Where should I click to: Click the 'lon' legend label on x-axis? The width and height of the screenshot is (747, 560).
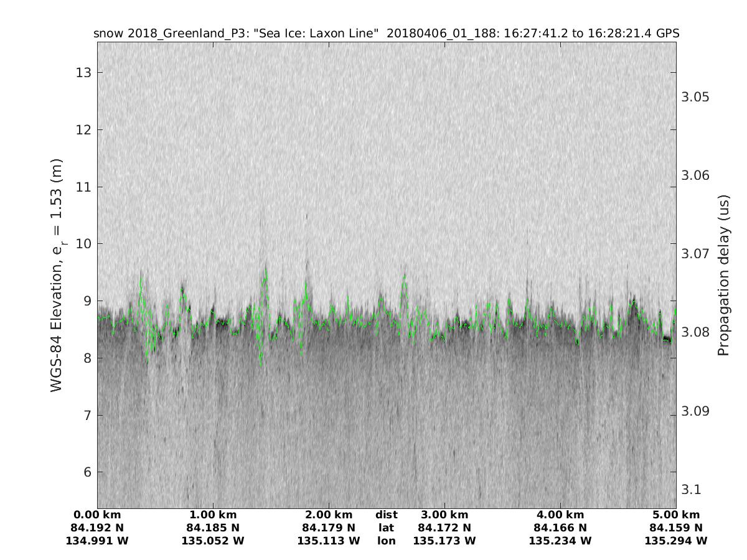point(386,541)
